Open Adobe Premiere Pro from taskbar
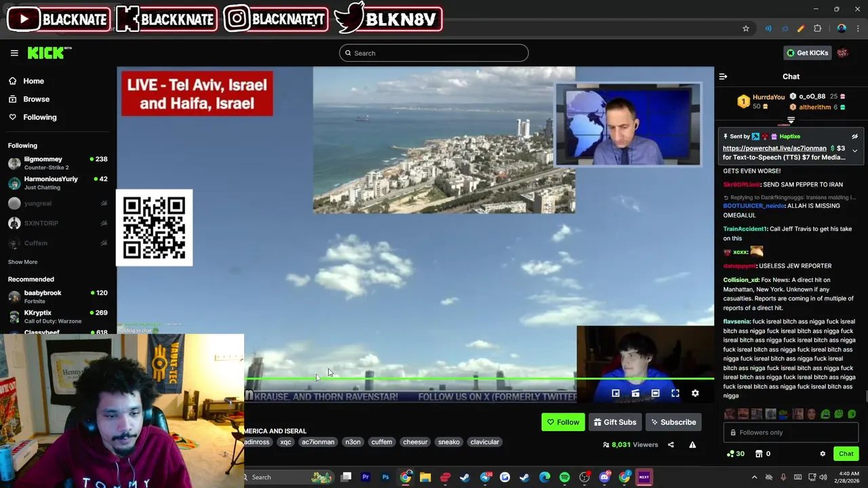Image resolution: width=868 pixels, height=488 pixels. (x=366, y=477)
